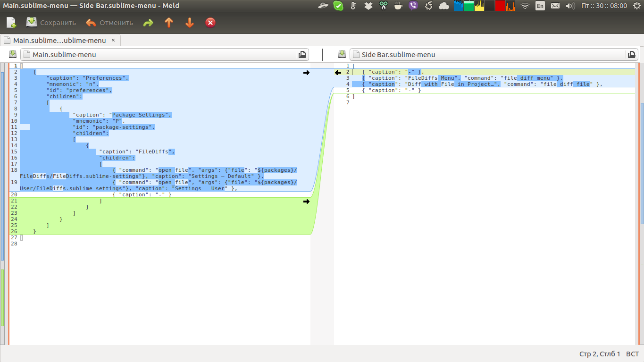Pull right change at line 2 to left
Image resolution: width=644 pixels, height=362 pixels.
click(x=338, y=72)
